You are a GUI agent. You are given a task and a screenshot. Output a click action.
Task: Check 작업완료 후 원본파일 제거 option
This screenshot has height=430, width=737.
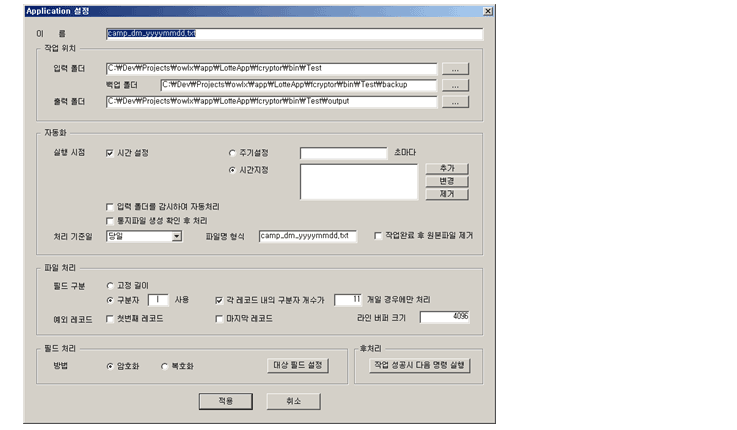pos(378,236)
